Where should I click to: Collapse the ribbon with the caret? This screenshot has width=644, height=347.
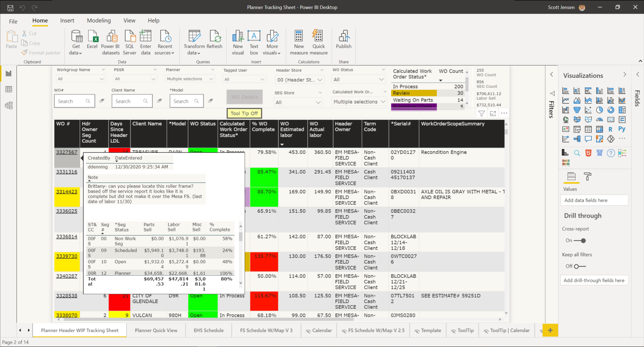tap(640, 61)
